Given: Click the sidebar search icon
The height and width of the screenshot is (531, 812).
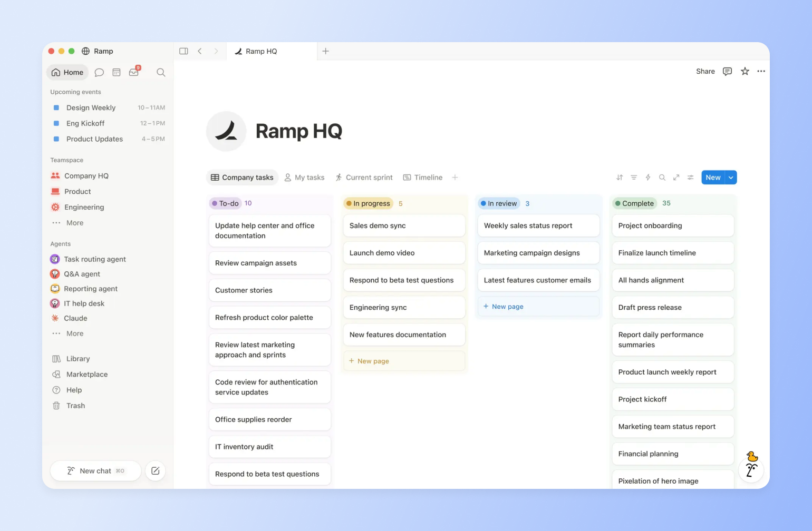Looking at the screenshot, I should click(161, 73).
